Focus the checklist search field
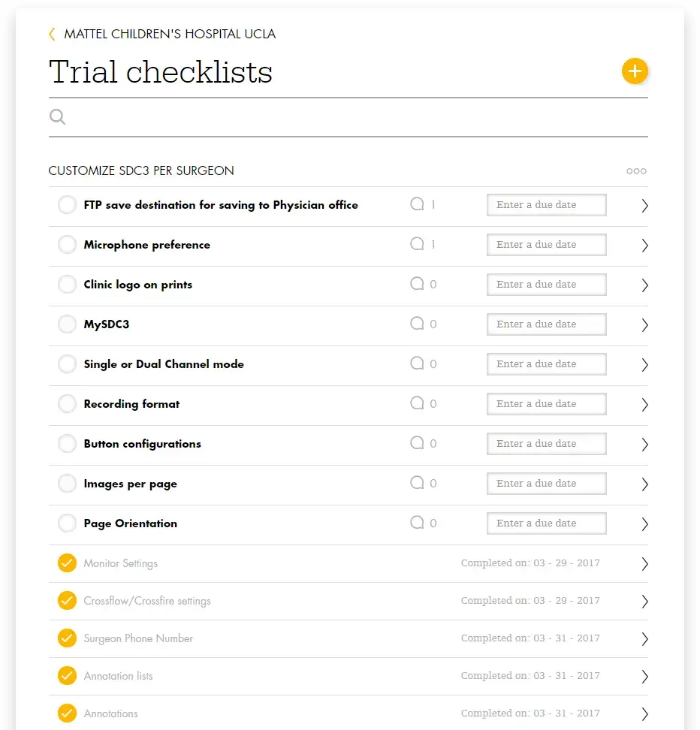Screen dimensions: 700x730 353,117
